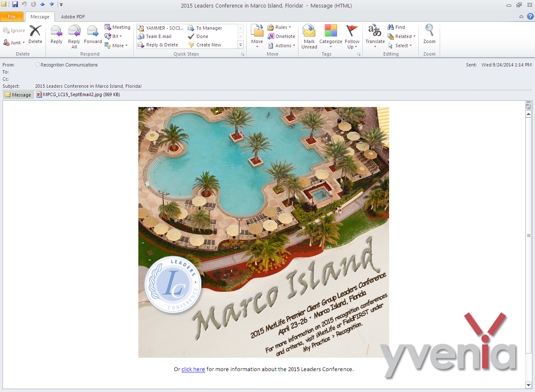The height and width of the screenshot is (392, 535).
Task: Switch to the Adobe PDF tab
Action: pos(73,17)
